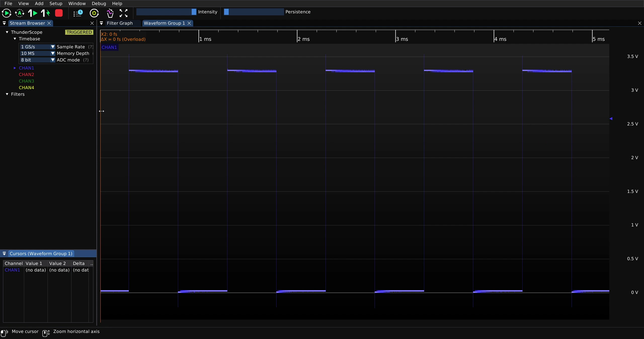Select the Waveform Group 1 tab
The width and height of the screenshot is (644, 339).
(x=164, y=23)
